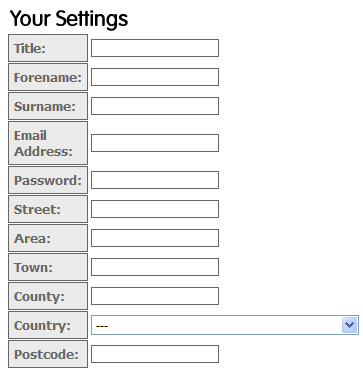Click the Town text box
The height and width of the screenshot is (383, 363).
(155, 267)
